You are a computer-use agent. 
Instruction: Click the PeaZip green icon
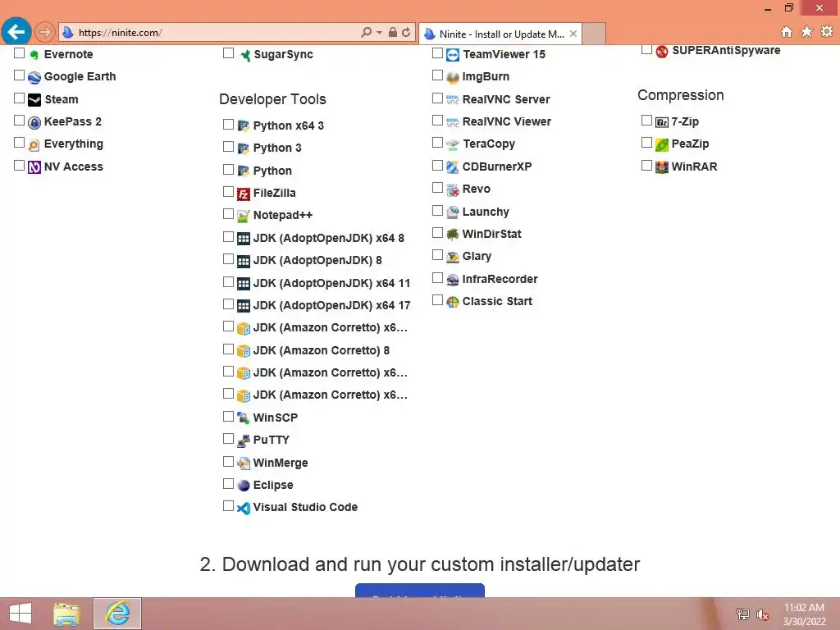point(662,144)
